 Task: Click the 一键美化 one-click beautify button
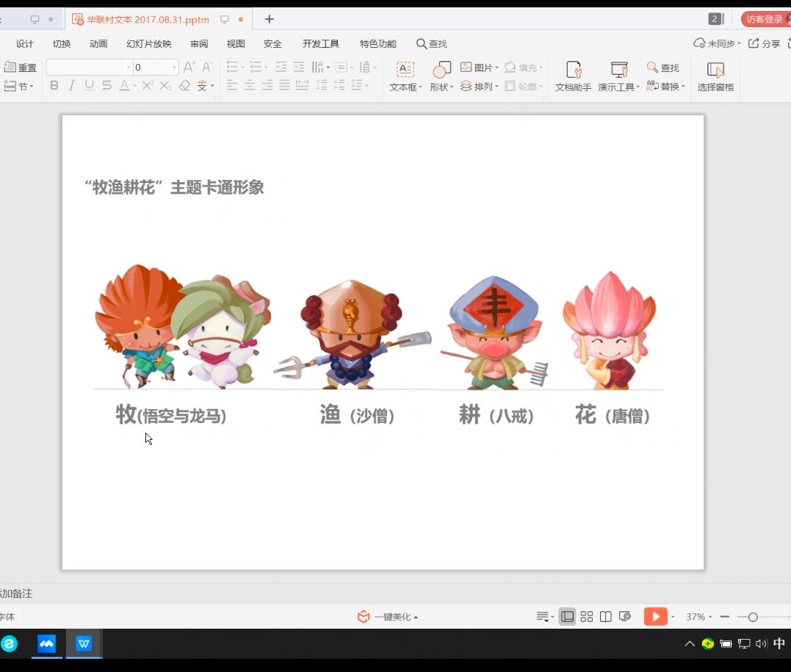click(388, 616)
